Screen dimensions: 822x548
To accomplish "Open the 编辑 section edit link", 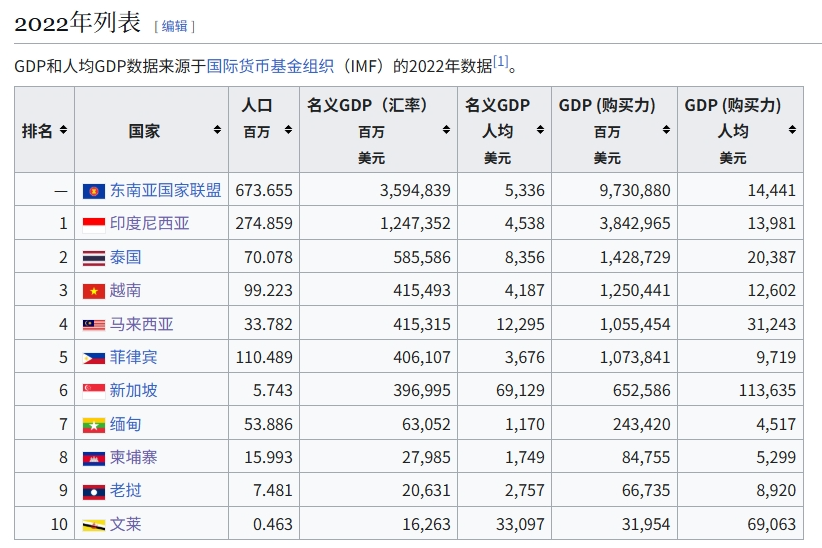I will (x=174, y=26).
